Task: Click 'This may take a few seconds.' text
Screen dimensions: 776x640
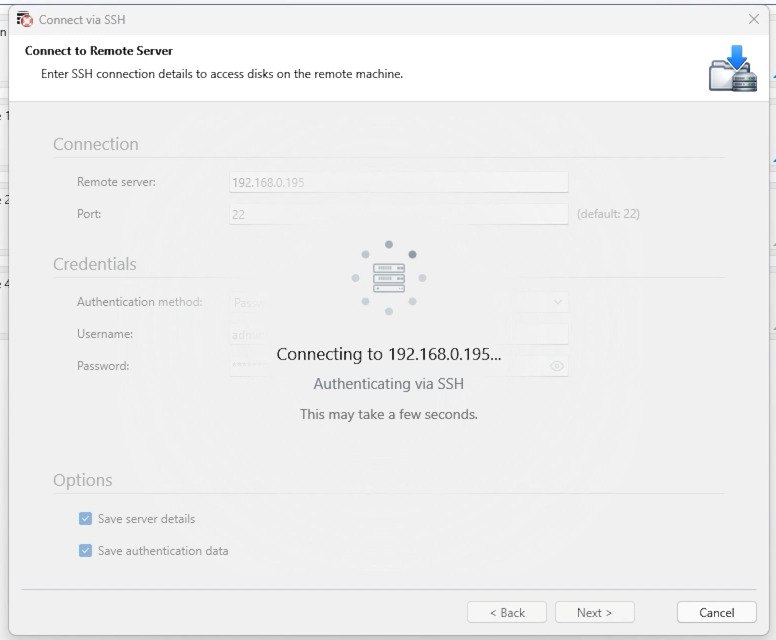Action: tap(388, 414)
